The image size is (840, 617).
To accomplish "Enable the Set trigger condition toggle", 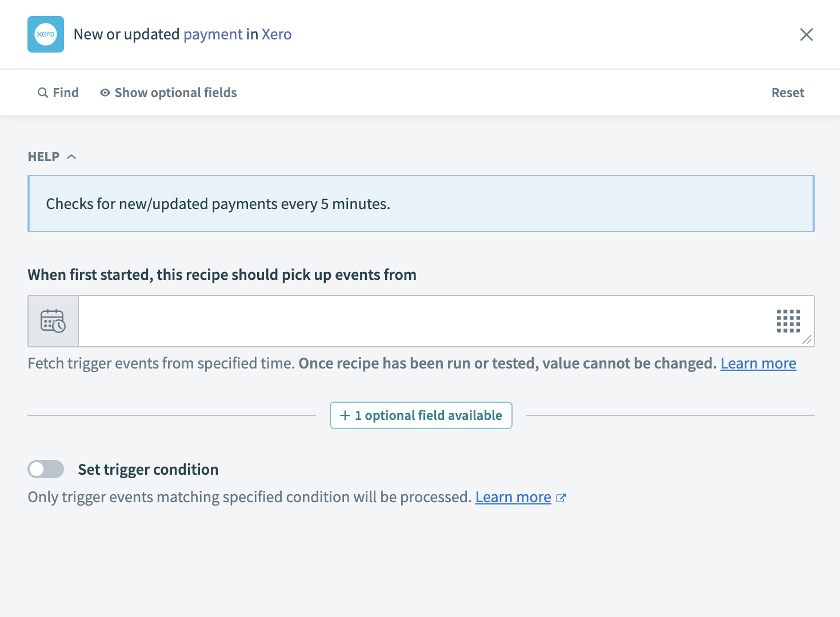I will click(x=46, y=468).
